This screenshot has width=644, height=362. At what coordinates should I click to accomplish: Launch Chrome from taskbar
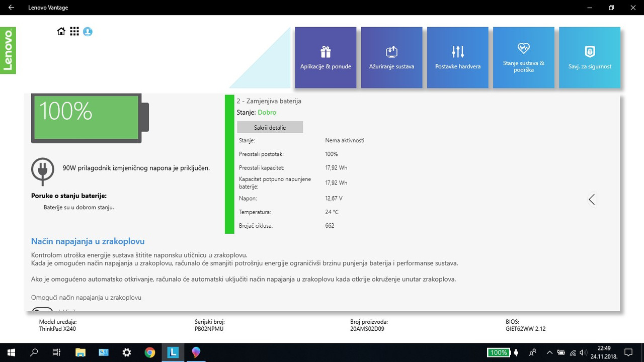point(150,352)
